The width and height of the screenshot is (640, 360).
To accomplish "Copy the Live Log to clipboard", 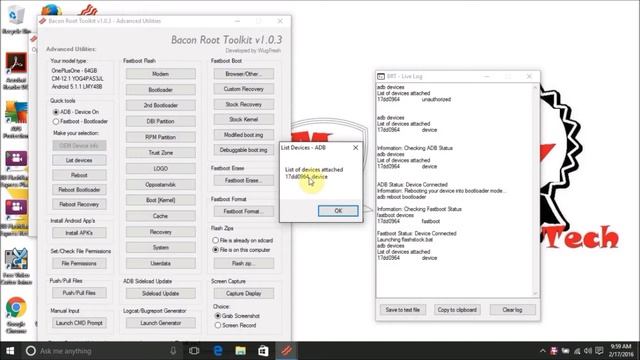I will click(x=457, y=310).
